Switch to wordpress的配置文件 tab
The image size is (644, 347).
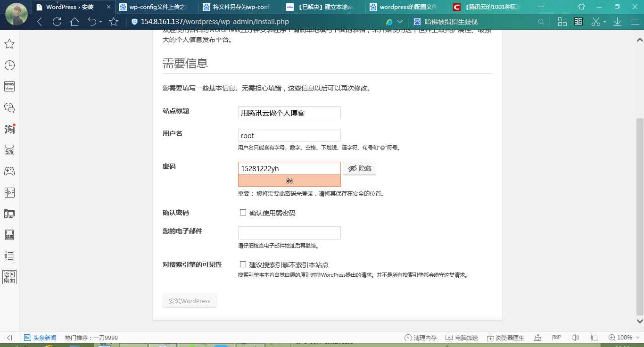(407, 7)
